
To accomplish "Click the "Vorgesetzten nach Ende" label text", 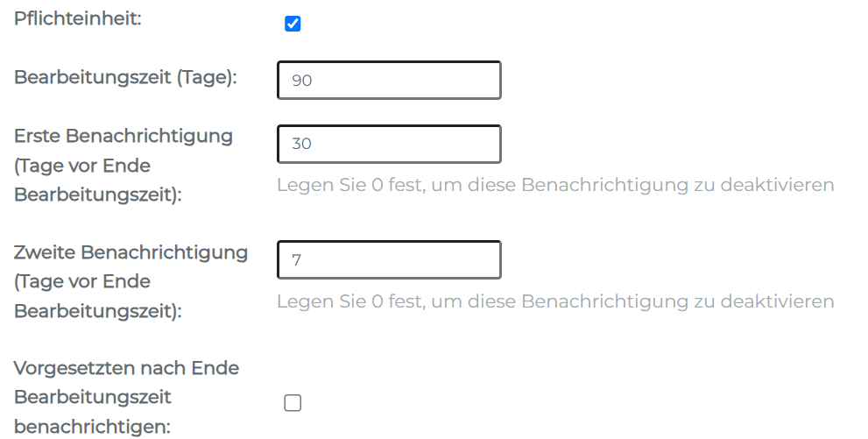I will point(126,368).
